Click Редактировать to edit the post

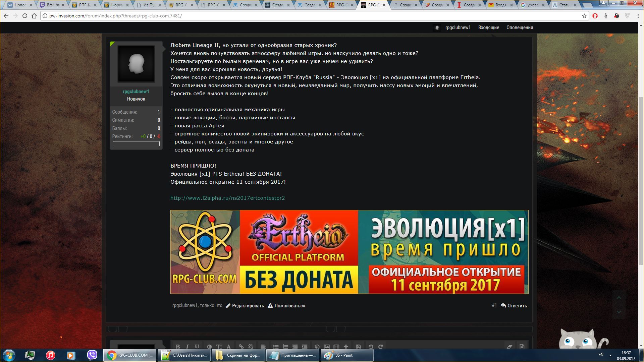[245, 306]
